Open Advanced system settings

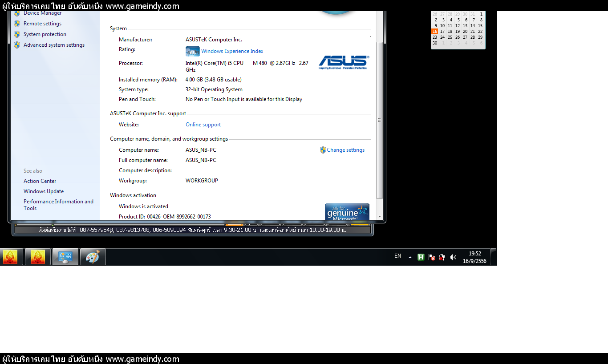pos(54,45)
